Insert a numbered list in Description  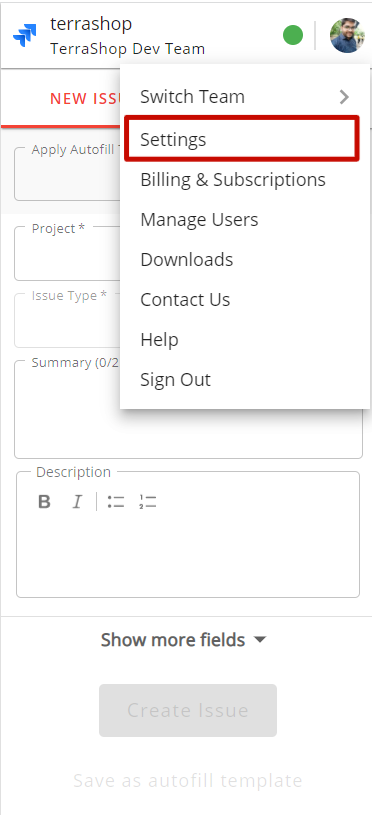point(148,502)
